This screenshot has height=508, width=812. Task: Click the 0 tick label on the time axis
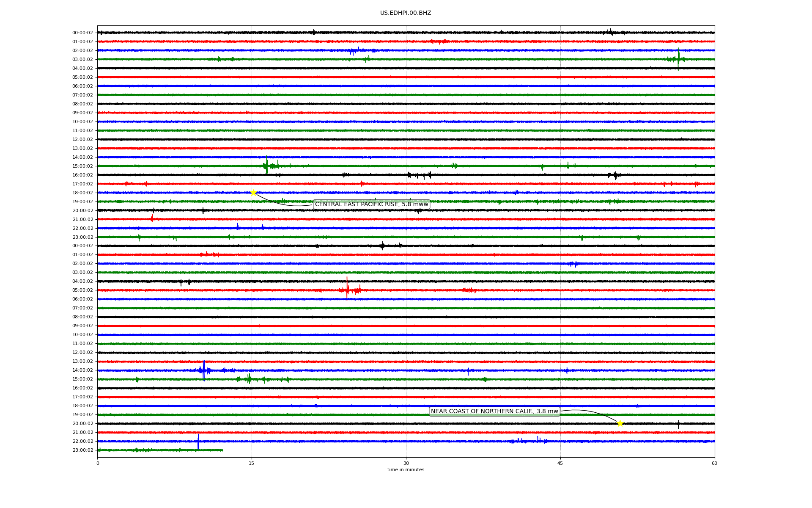pos(98,463)
